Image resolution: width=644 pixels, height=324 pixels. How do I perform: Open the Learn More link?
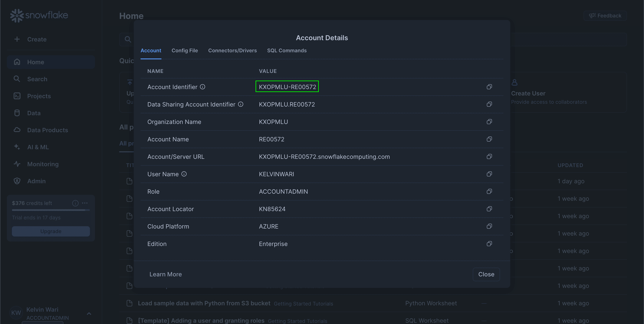pyautogui.click(x=165, y=274)
